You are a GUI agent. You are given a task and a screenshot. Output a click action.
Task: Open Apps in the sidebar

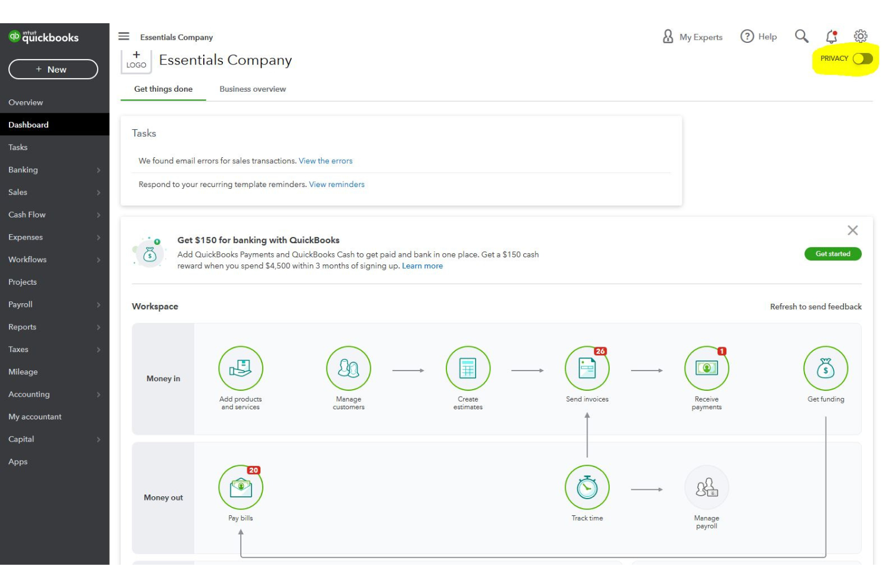55,462
